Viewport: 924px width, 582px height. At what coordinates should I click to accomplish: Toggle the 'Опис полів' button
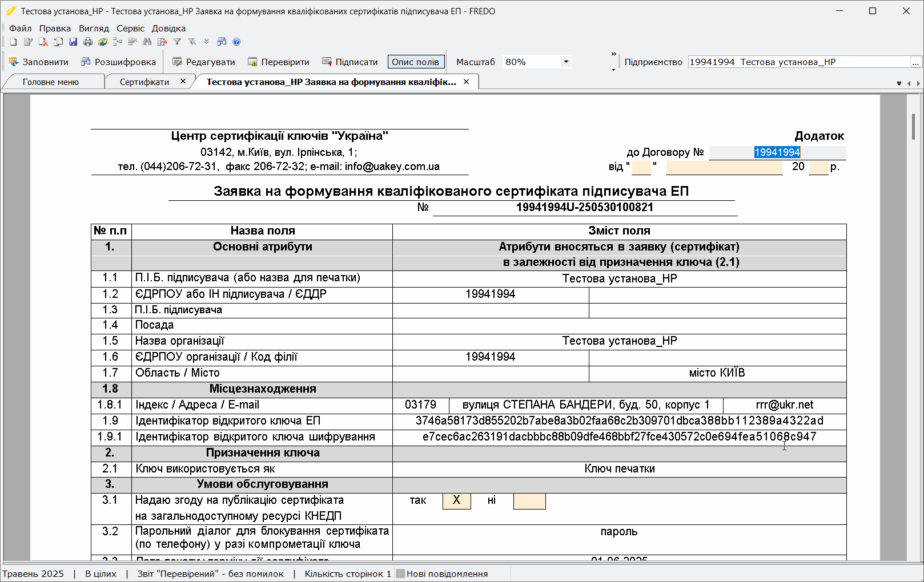tap(416, 62)
